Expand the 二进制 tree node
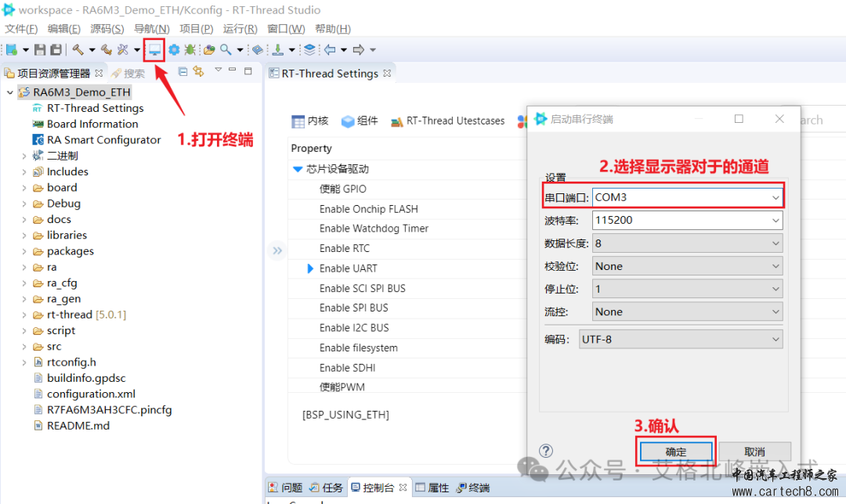Viewport: 846px width, 504px height. point(23,157)
